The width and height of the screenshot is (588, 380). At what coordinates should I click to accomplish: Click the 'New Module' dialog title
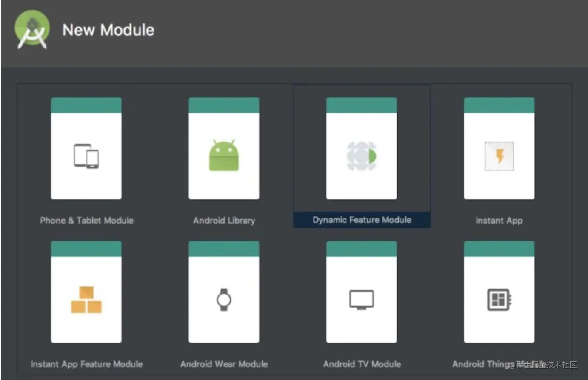108,30
